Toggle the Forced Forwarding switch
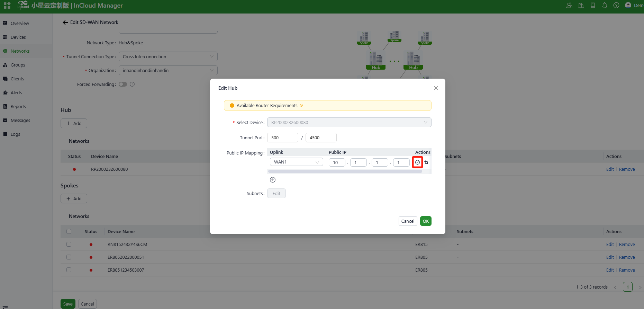This screenshot has width=644, height=309. coord(123,84)
